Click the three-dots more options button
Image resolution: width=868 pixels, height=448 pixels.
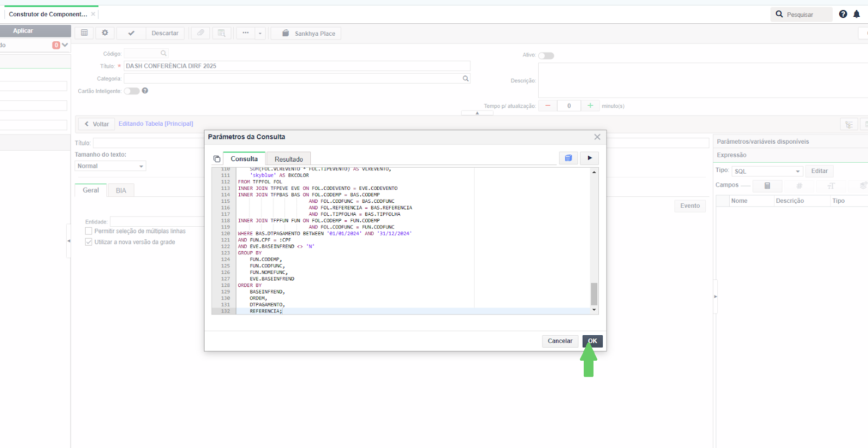pyautogui.click(x=246, y=33)
